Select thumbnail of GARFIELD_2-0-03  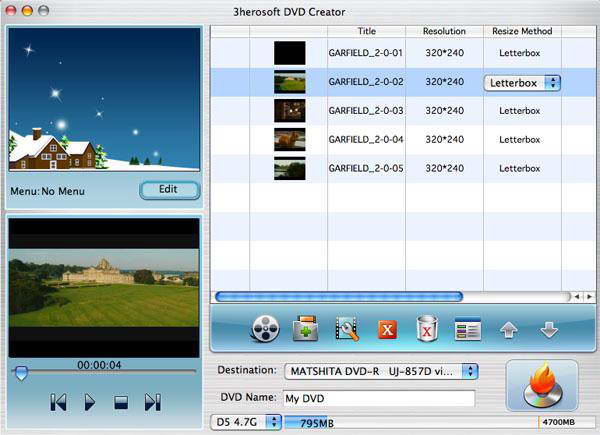(x=290, y=111)
